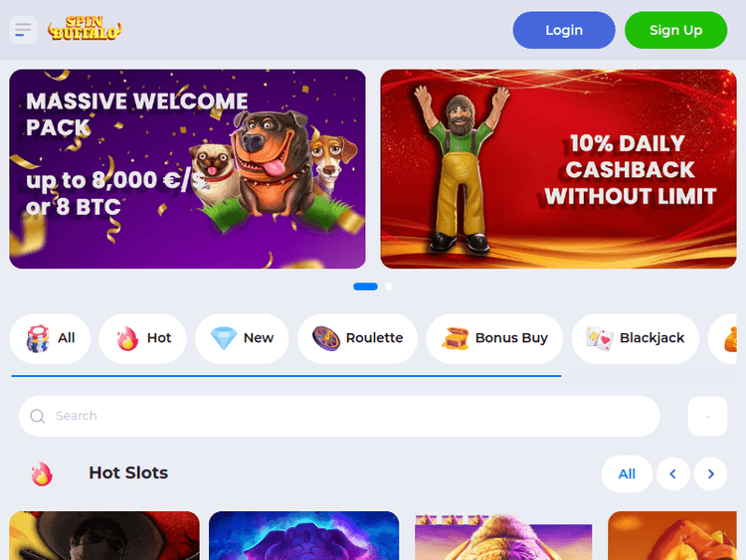Open the Massive Welcome Pack banner

(187, 169)
